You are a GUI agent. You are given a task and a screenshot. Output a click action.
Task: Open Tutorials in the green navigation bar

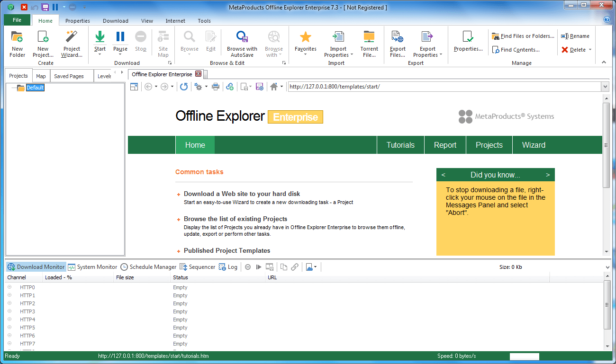pos(400,145)
